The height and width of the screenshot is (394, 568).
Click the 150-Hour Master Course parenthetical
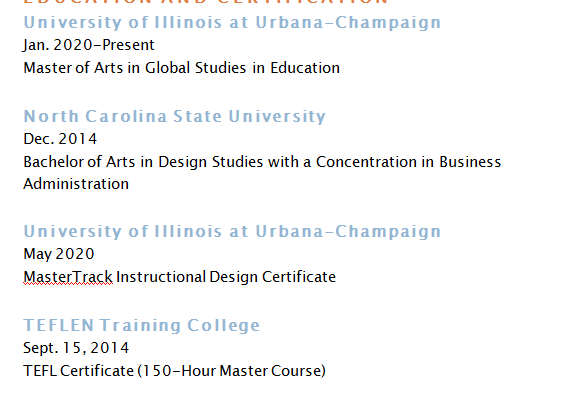coord(232,371)
